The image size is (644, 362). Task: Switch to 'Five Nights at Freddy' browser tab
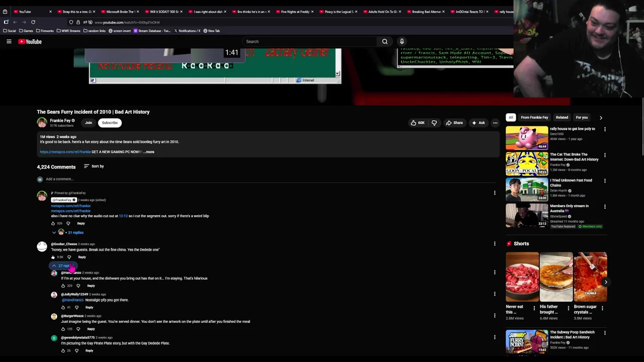point(295,12)
